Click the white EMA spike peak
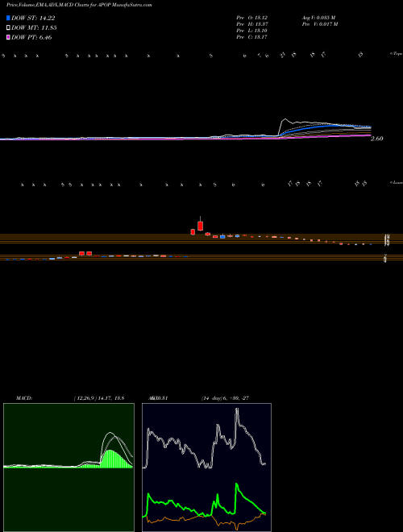This screenshot has height=532, width=403. tap(285, 119)
